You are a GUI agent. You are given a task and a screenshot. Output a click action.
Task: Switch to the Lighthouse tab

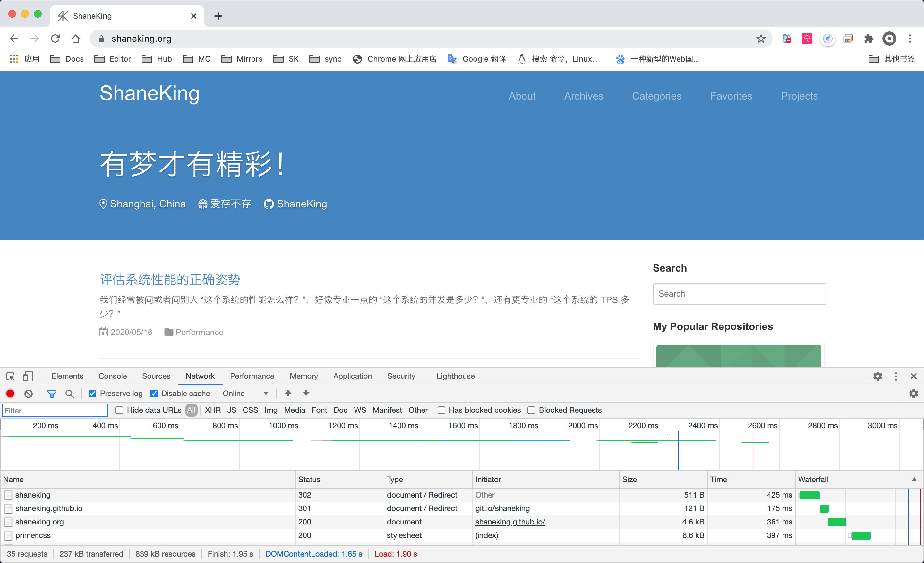click(x=455, y=376)
